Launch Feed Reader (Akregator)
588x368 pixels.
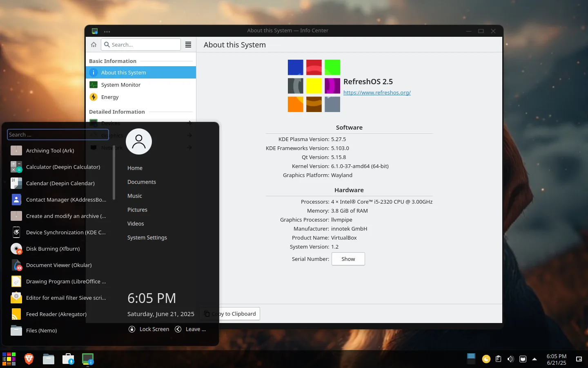58,314
